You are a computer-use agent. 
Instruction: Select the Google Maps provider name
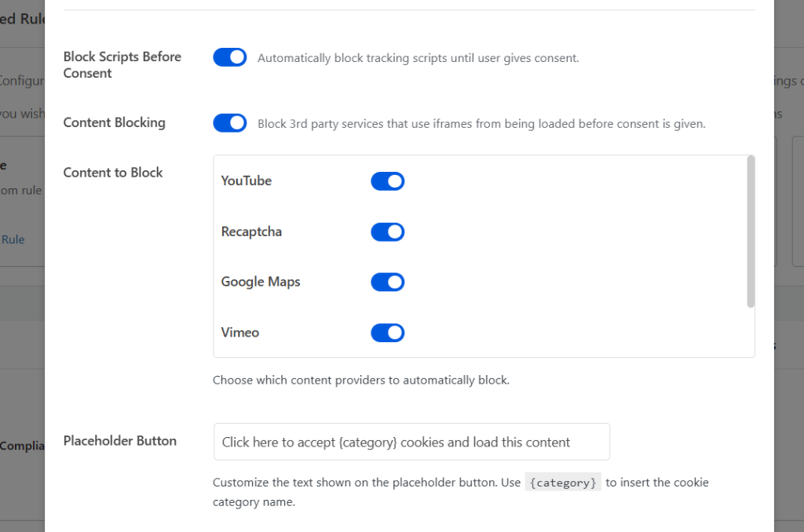[x=260, y=282]
